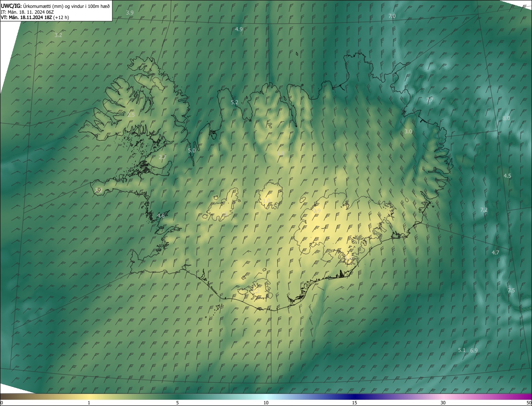Click the 5.0 value label on the map
Screen dimensions: 532x406
[192, 151]
